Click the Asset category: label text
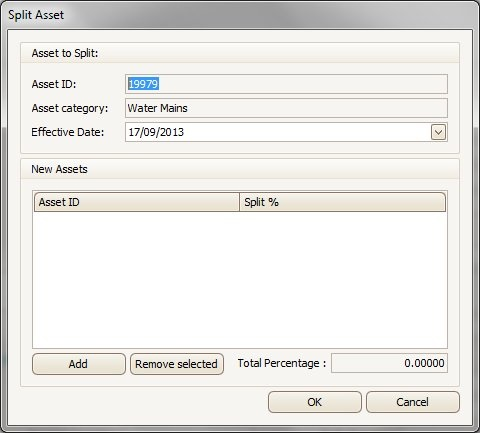Image resolution: width=480 pixels, height=433 pixels. (70, 108)
